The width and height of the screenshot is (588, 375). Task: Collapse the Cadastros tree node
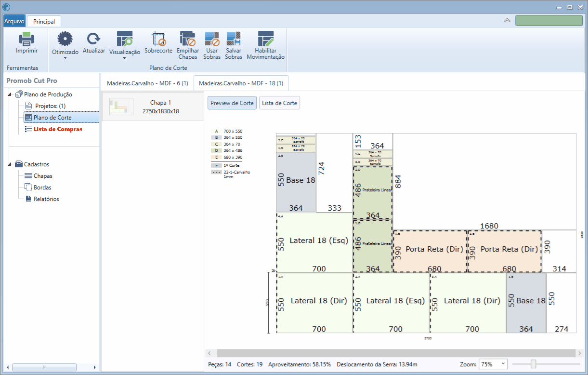pos(10,164)
